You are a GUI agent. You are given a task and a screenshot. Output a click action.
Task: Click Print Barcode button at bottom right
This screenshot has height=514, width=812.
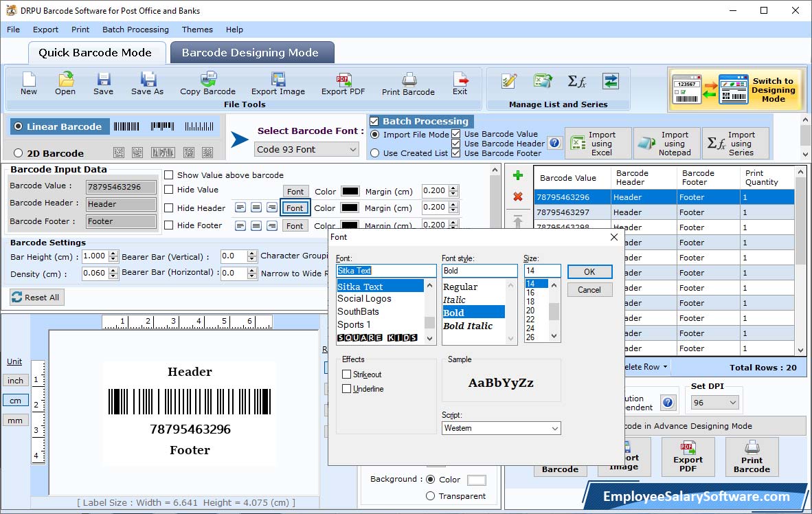tap(752, 457)
